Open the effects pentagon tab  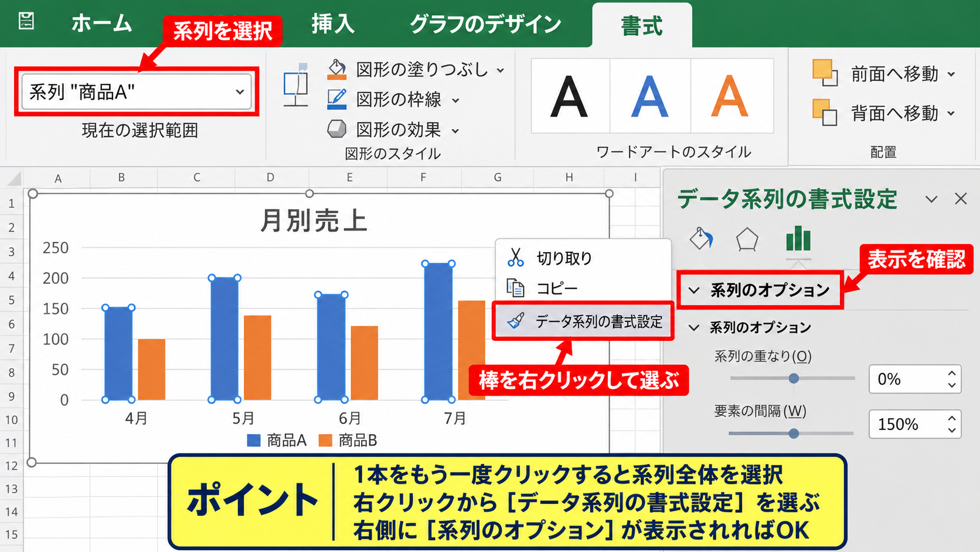pyautogui.click(x=747, y=240)
